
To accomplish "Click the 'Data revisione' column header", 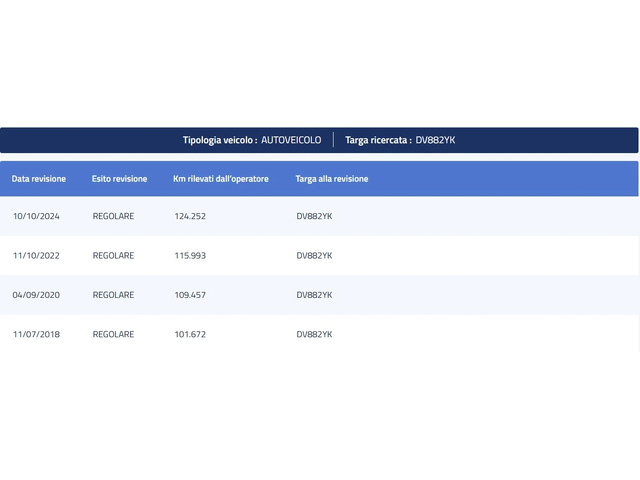I will pyautogui.click(x=39, y=179).
